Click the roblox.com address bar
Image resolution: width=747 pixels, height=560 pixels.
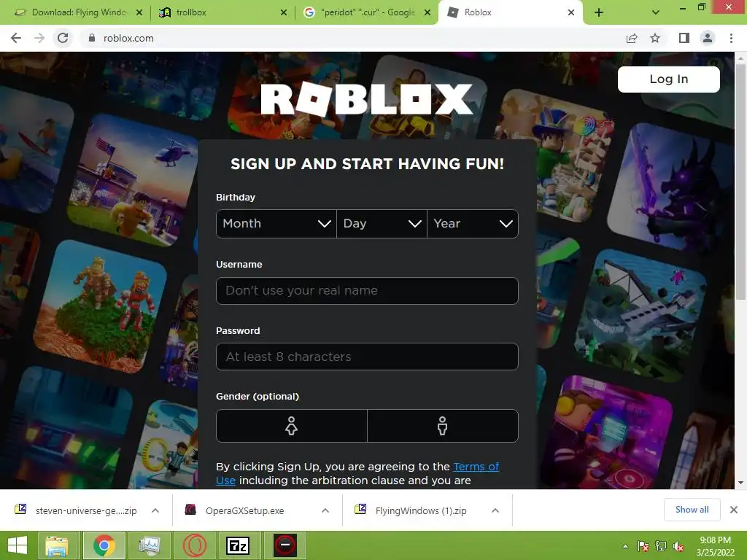click(x=352, y=38)
